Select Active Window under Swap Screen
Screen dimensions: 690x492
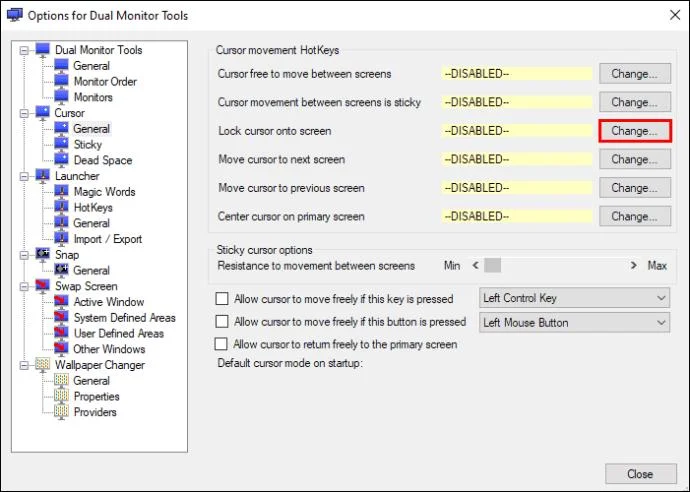point(109,302)
